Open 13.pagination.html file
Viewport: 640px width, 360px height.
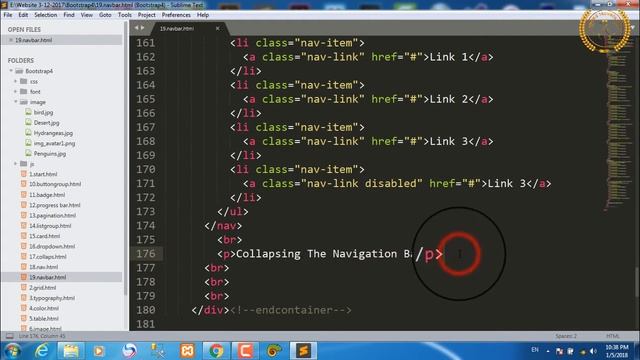[52, 215]
